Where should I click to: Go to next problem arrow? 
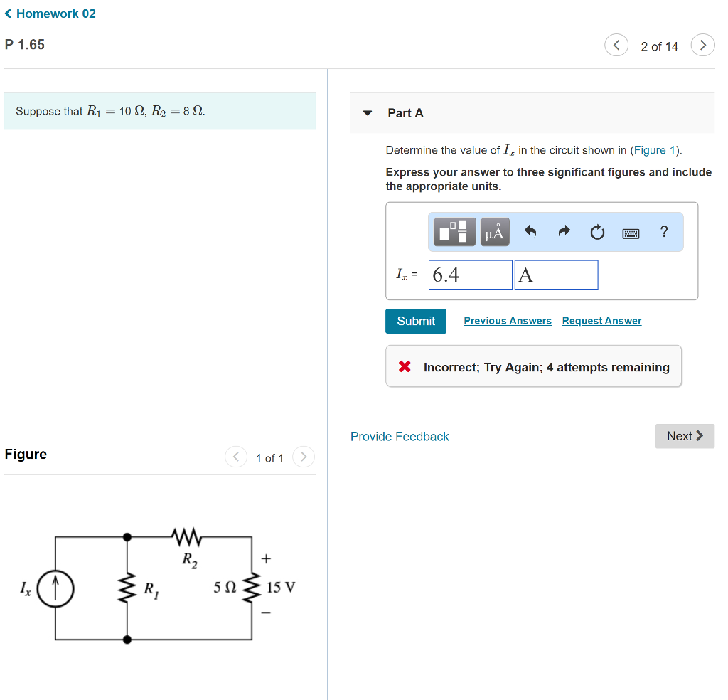tap(702, 45)
